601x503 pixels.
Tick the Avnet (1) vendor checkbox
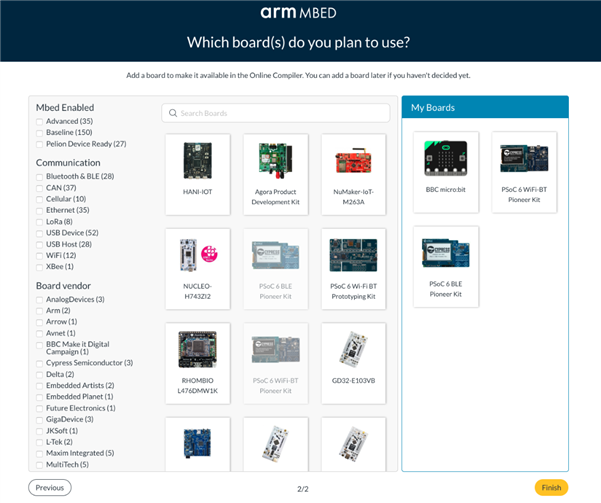39,334
